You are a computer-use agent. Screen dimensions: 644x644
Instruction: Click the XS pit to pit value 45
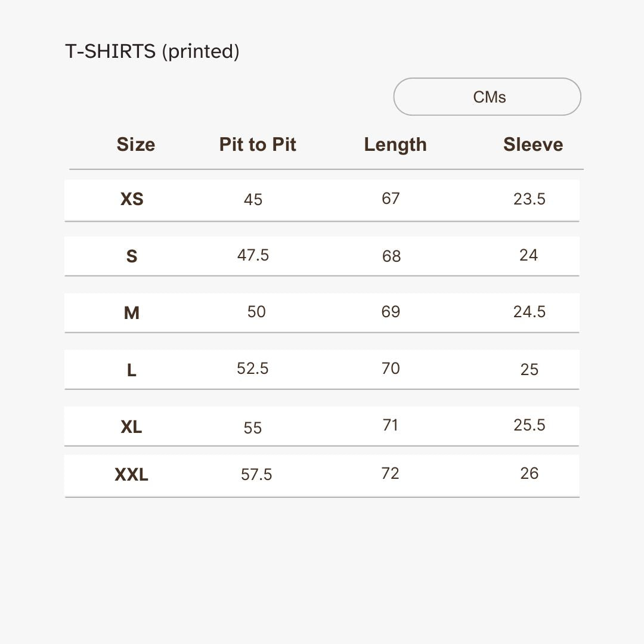click(253, 200)
